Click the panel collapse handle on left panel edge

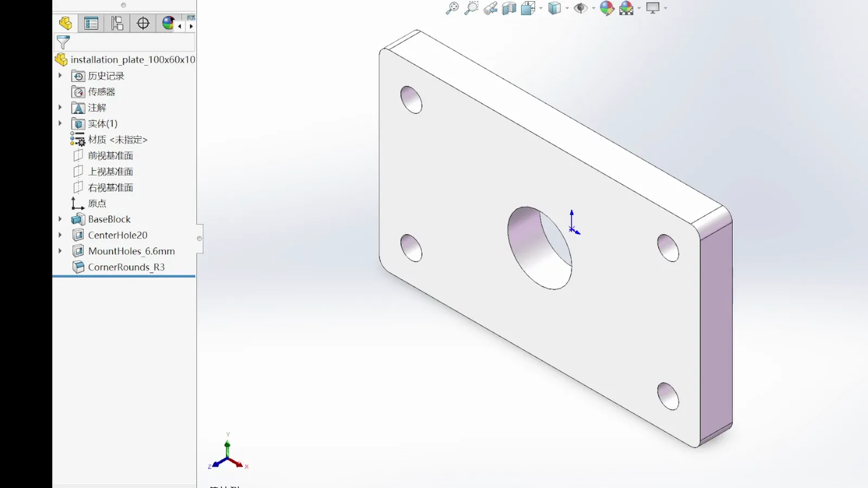[200, 239]
